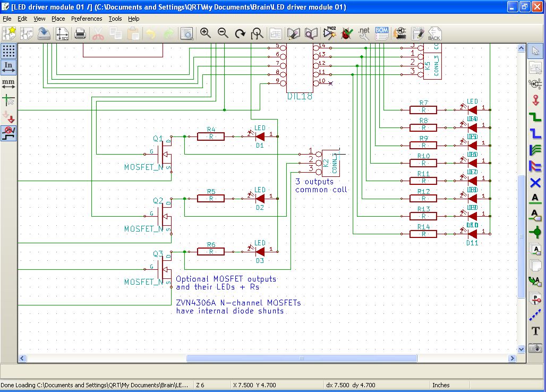
Task: Click the 'Inches' status bar entry
Action: [441, 385]
